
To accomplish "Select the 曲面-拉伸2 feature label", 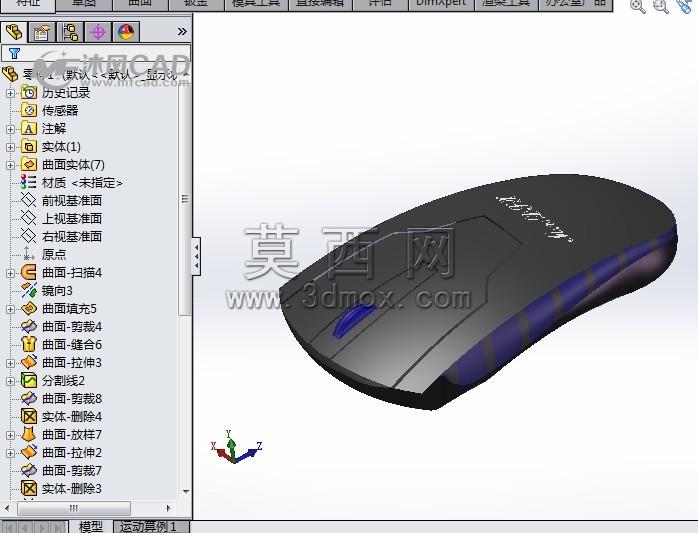I will tap(72, 452).
